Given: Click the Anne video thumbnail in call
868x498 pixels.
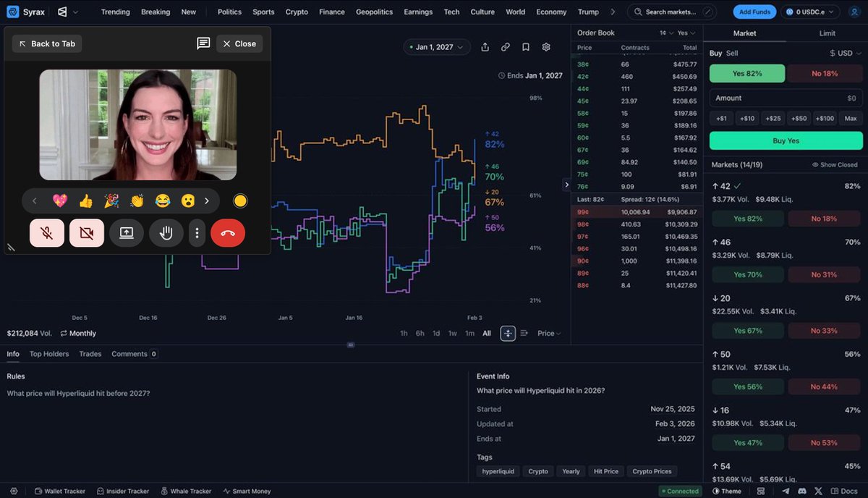Looking at the screenshot, I should click(137, 124).
